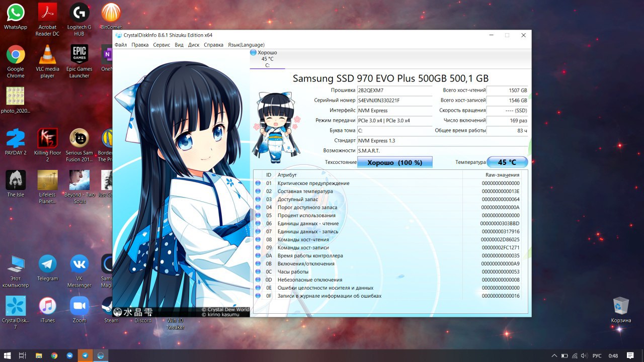644x362 pixels.
Task: Open PAYDAY 2 game shortcut
Action: tap(16, 142)
